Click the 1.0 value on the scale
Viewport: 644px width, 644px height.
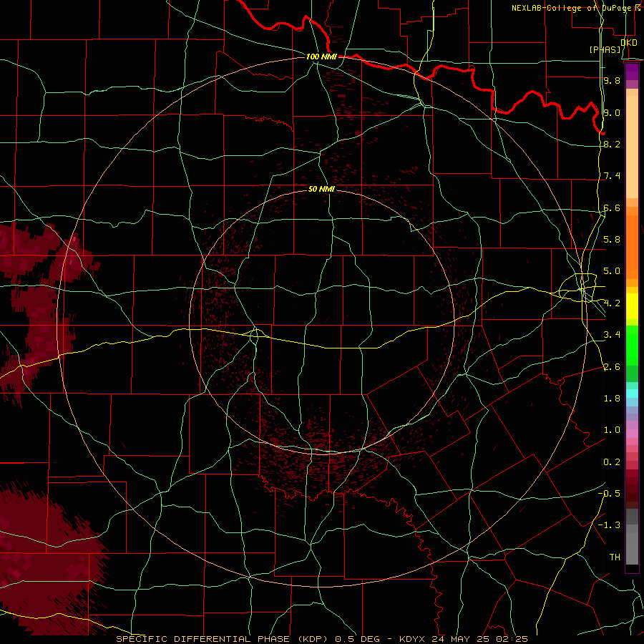tap(612, 430)
